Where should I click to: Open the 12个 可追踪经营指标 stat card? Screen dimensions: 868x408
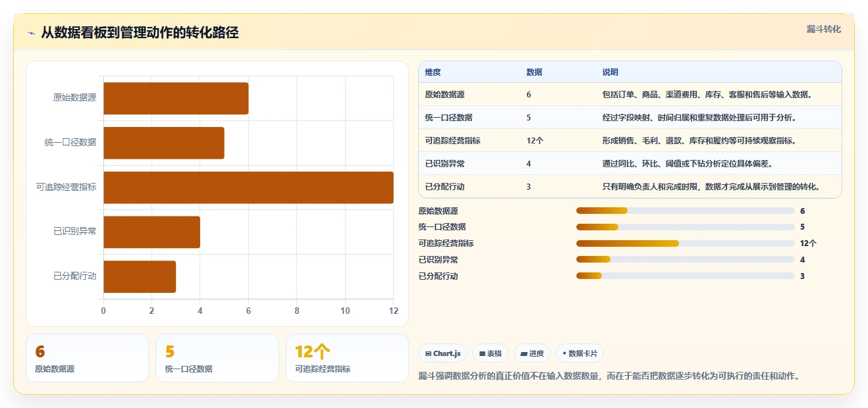tap(347, 358)
